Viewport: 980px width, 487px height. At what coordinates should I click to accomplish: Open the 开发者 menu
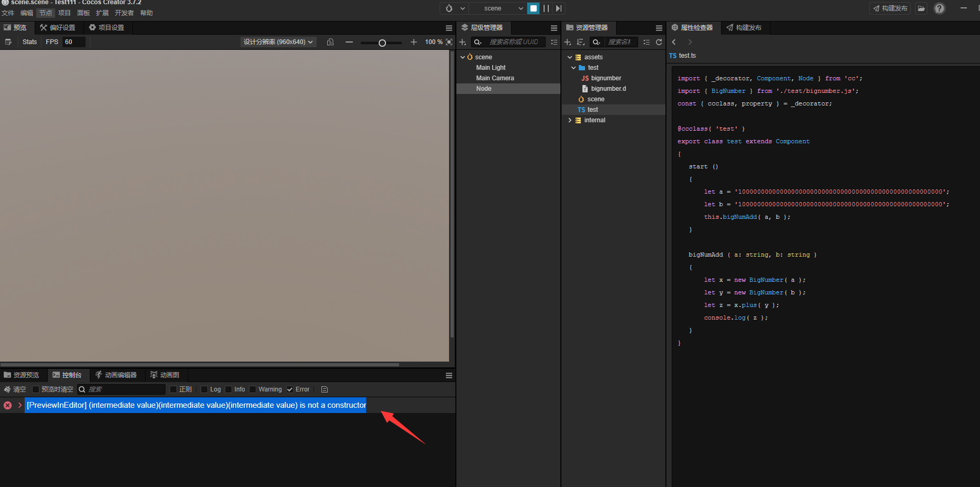click(124, 13)
